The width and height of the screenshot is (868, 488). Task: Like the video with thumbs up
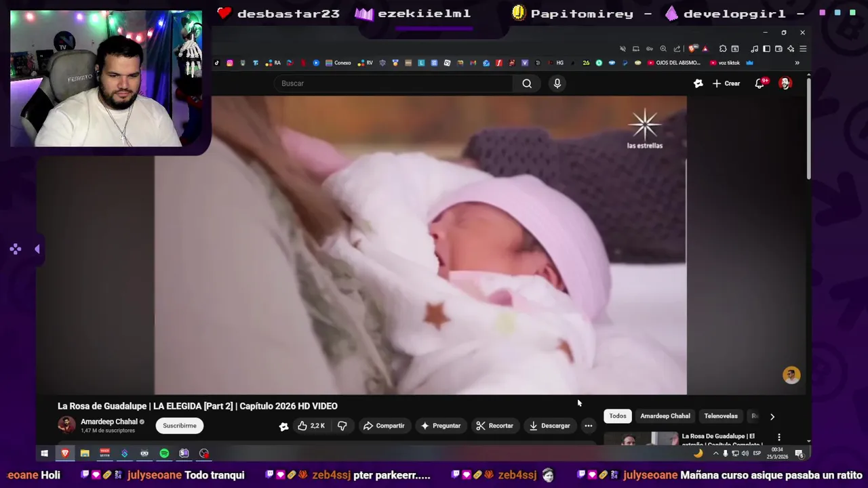(311, 426)
